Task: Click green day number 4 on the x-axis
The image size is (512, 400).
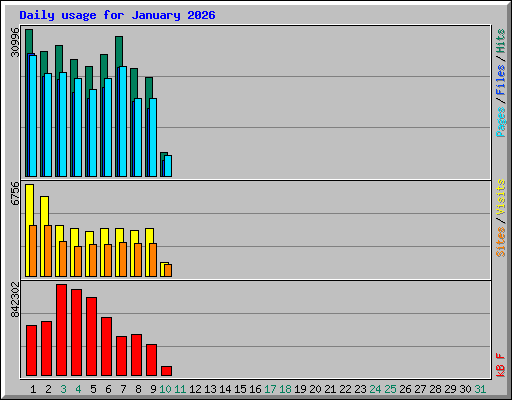Action: [78, 389]
